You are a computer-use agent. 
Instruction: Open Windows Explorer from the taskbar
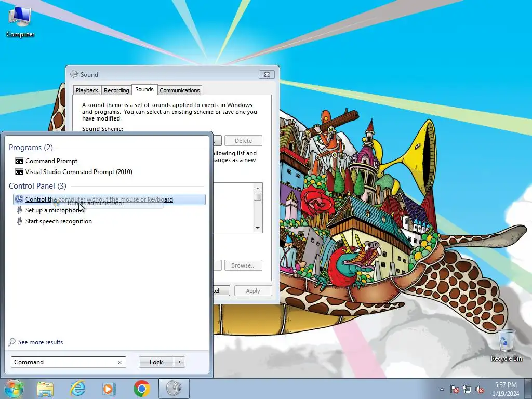45,389
